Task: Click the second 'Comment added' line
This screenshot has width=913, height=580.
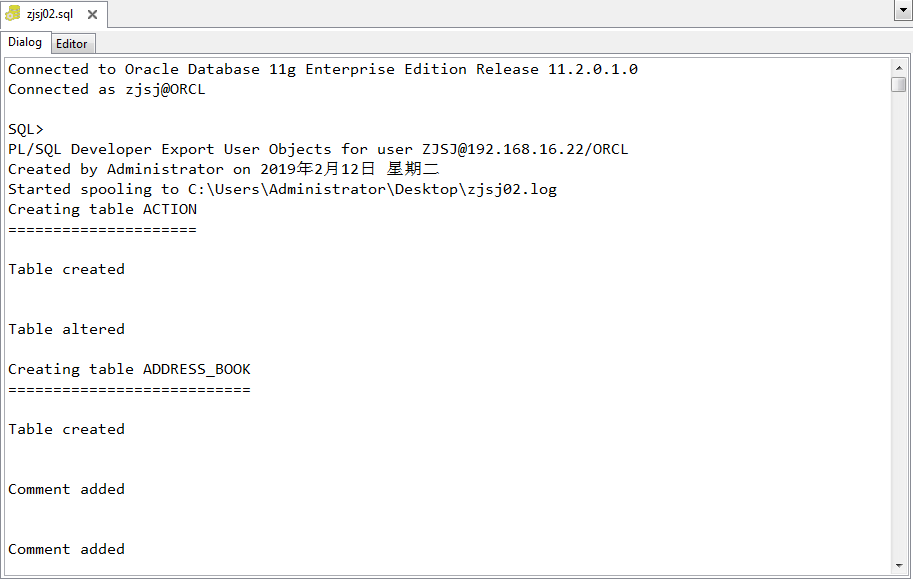Action: [66, 548]
